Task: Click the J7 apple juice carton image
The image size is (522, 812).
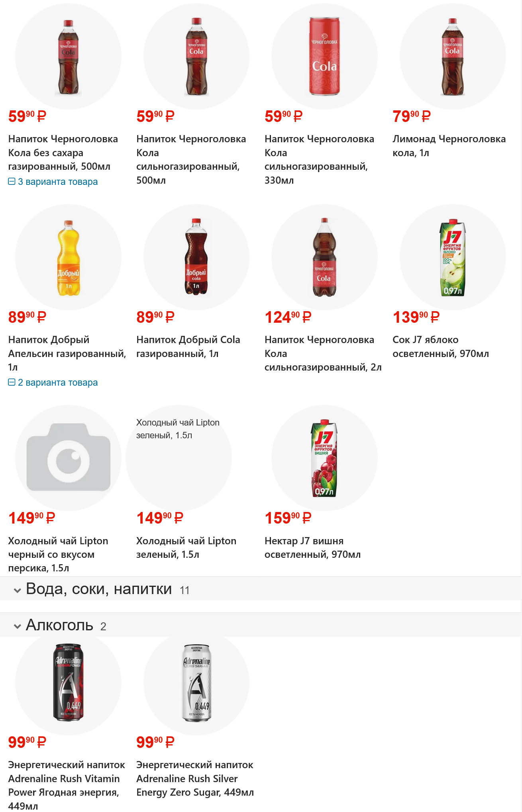Action: pyautogui.click(x=452, y=257)
